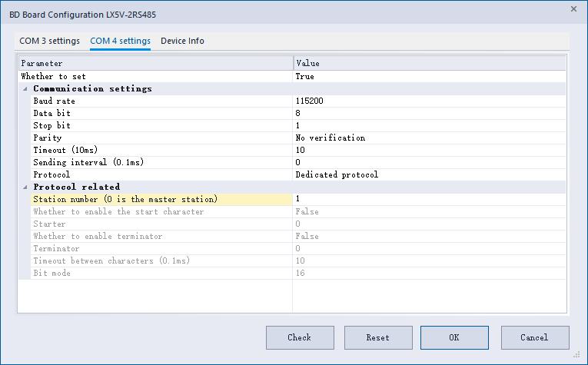588x365 pixels.
Task: Click the Parameter column header
Action: [x=155, y=63]
